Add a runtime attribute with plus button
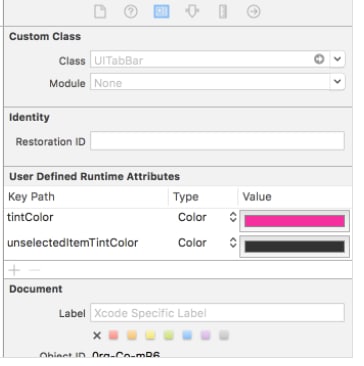Screen dimensions: 364x366 click(x=14, y=270)
